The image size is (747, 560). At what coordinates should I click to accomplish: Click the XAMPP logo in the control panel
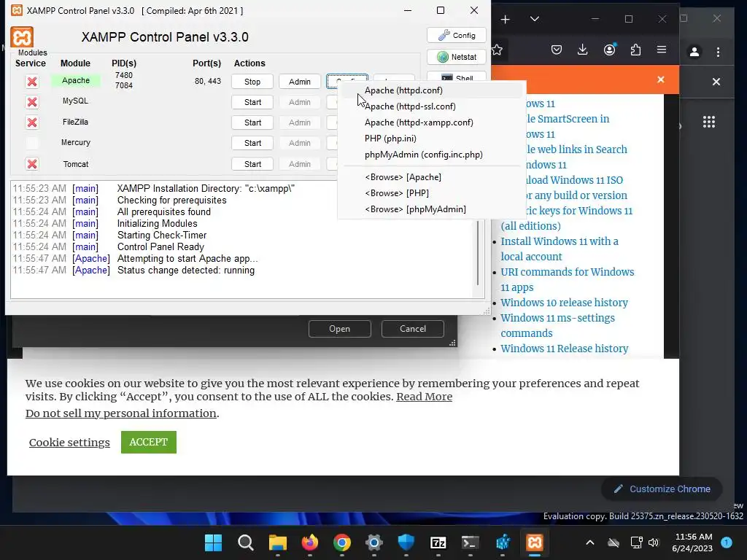(22, 37)
